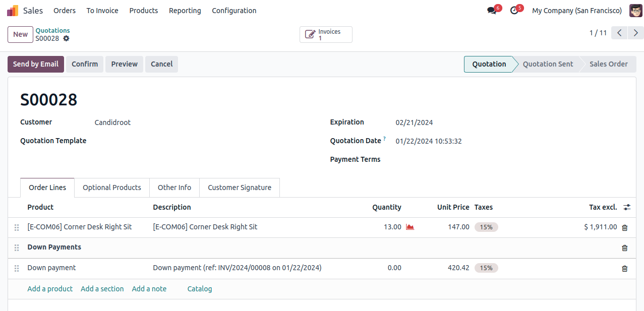Switch to the Optional Products tab

click(111, 188)
